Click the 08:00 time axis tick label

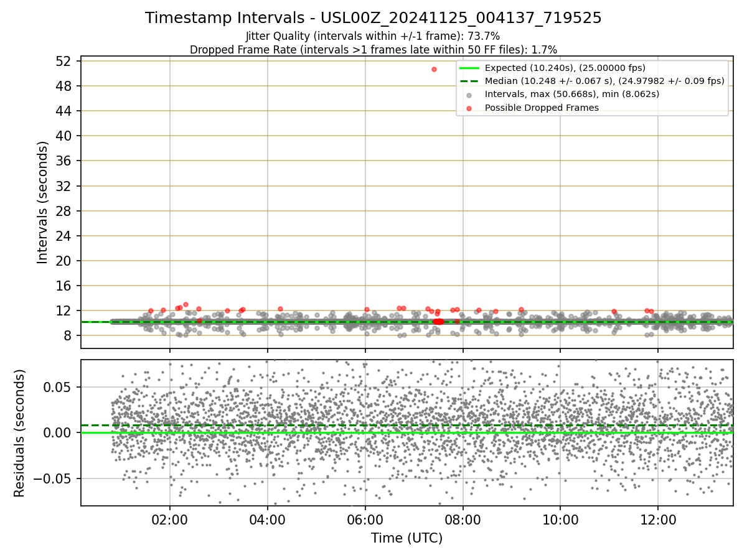pos(463,520)
